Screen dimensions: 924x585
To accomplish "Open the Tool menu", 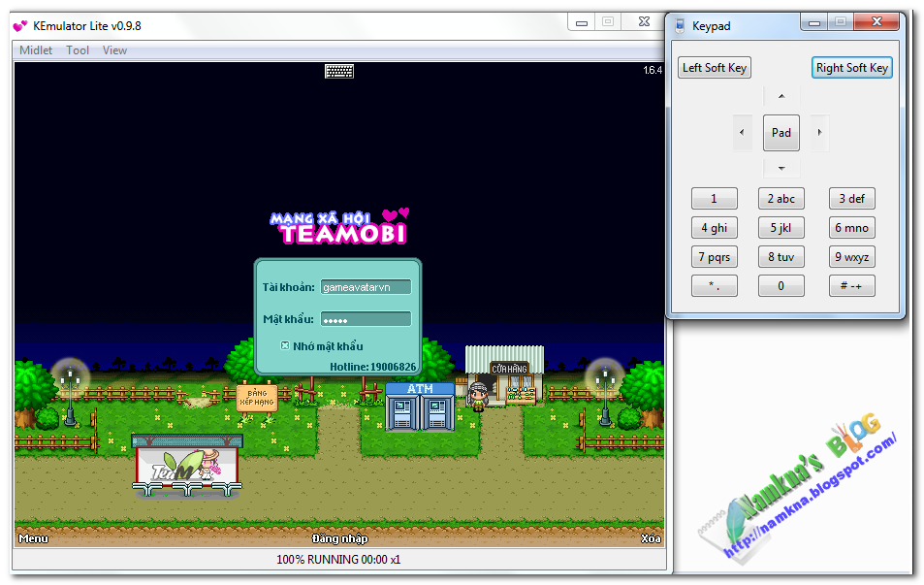I will (x=78, y=50).
